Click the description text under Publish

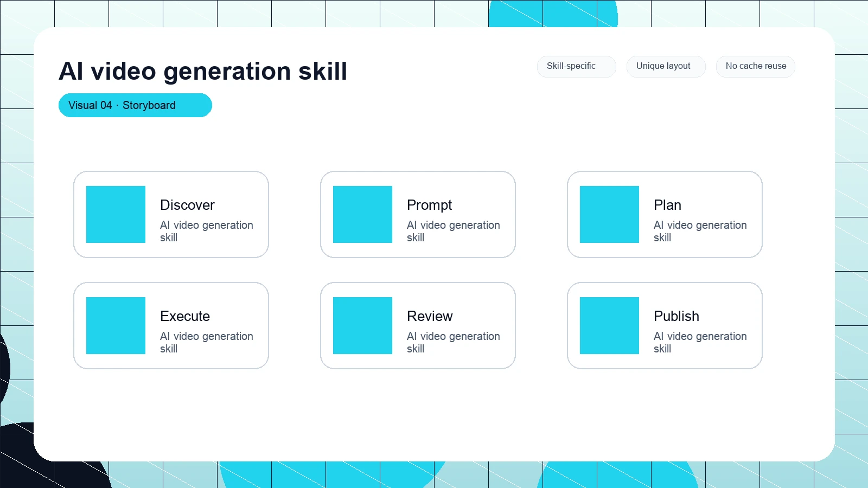click(700, 342)
